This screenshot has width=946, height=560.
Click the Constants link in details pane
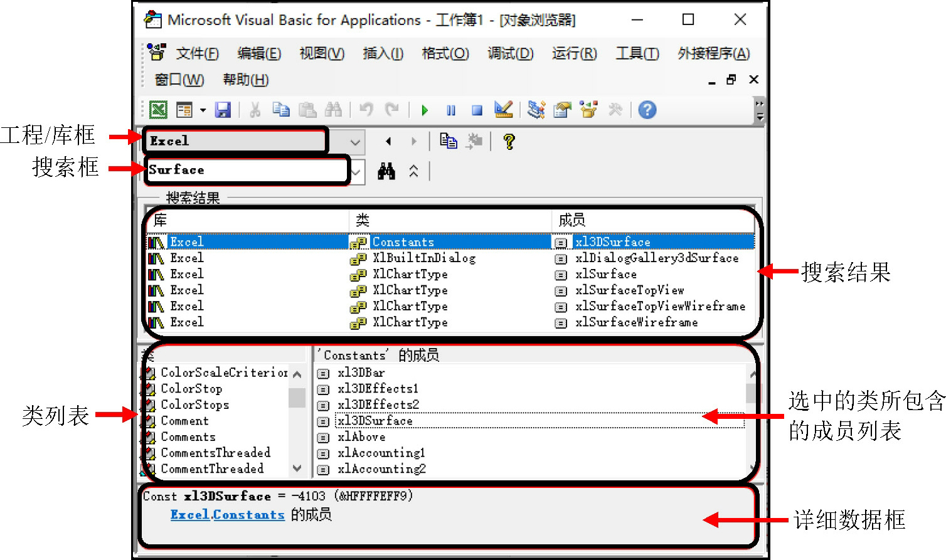tap(248, 515)
